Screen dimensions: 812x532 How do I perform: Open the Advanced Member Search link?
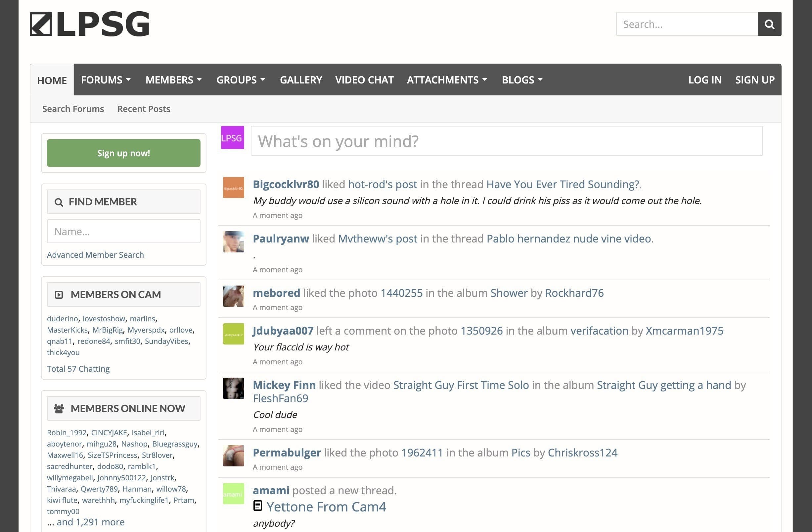(95, 255)
